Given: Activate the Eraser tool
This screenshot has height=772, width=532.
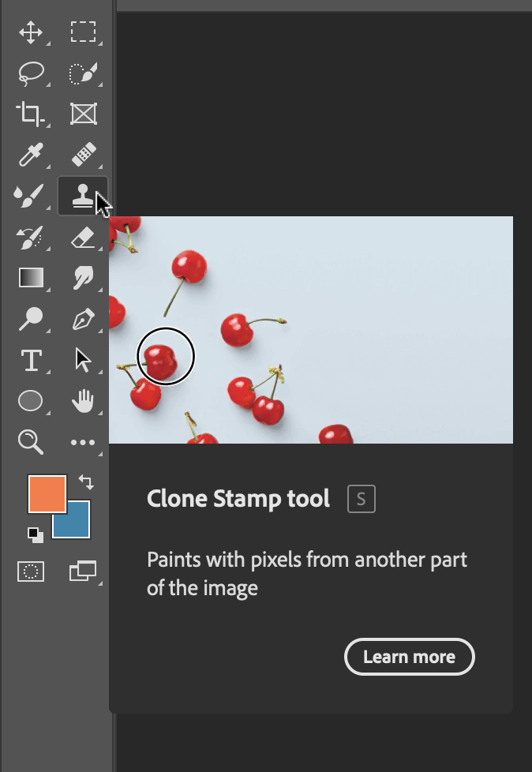Looking at the screenshot, I should 83,237.
